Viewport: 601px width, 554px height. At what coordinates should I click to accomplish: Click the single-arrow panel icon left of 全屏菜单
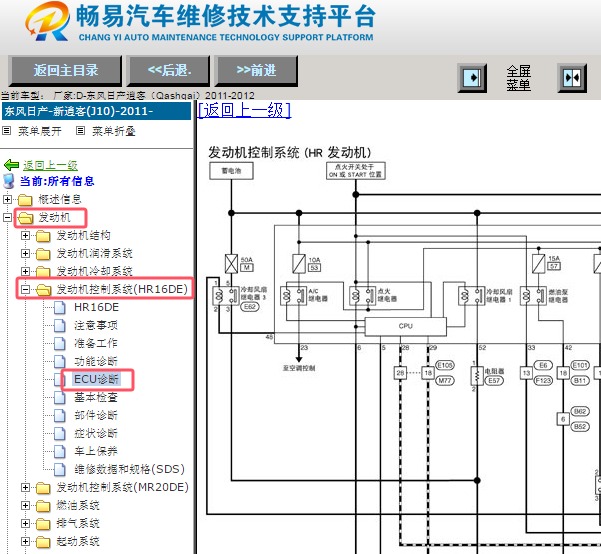pyautogui.click(x=472, y=78)
